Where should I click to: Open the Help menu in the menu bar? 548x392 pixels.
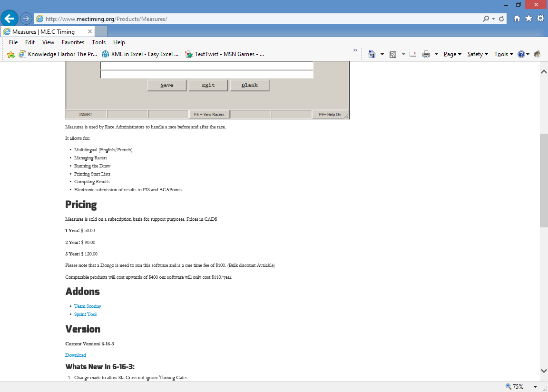[119, 42]
